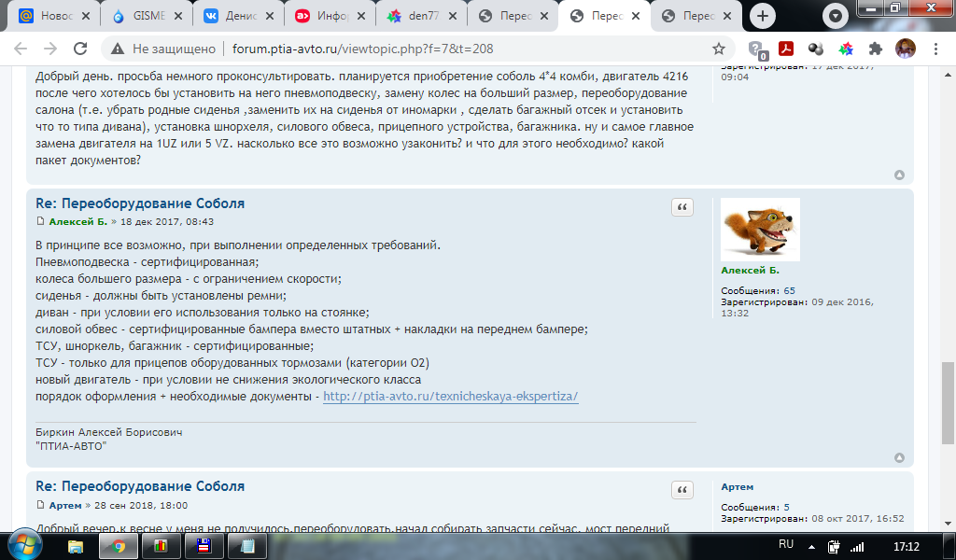Open Артем profile name in sidebar

tap(738, 487)
